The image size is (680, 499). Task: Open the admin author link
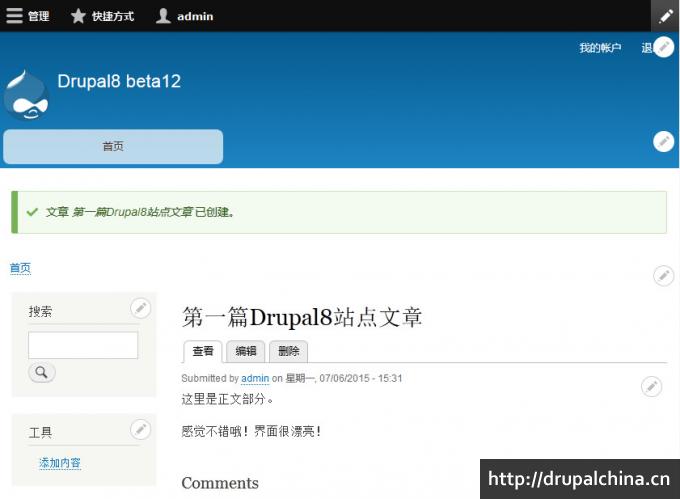pyautogui.click(x=255, y=378)
